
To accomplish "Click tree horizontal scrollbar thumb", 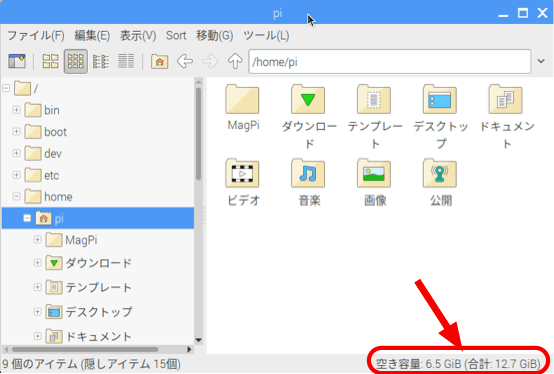I will (85, 350).
